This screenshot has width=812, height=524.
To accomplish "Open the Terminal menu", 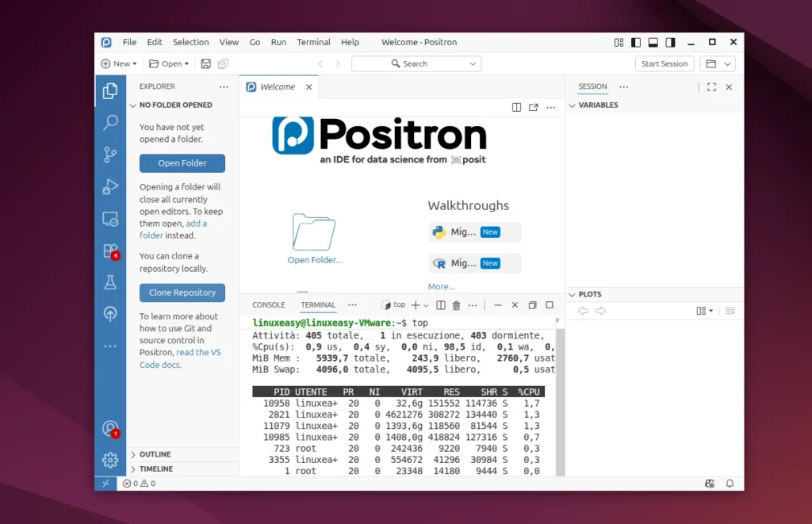I will click(x=313, y=42).
